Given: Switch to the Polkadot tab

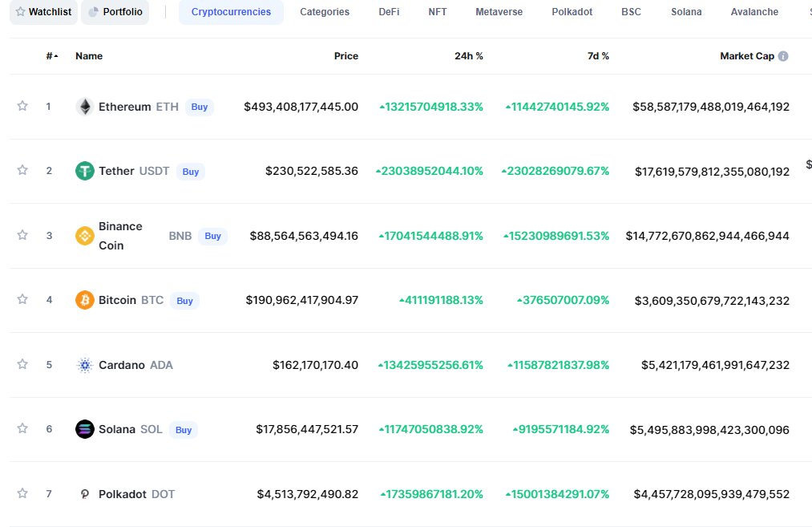Looking at the screenshot, I should [x=572, y=11].
